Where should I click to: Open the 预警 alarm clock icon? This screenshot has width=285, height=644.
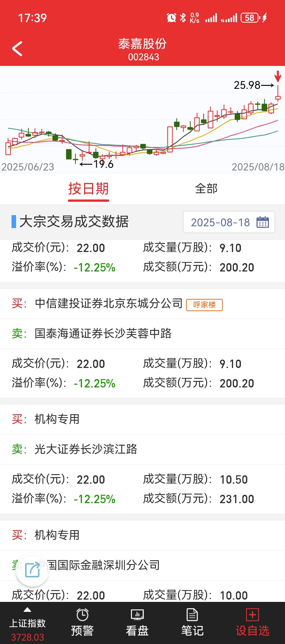pos(82,615)
